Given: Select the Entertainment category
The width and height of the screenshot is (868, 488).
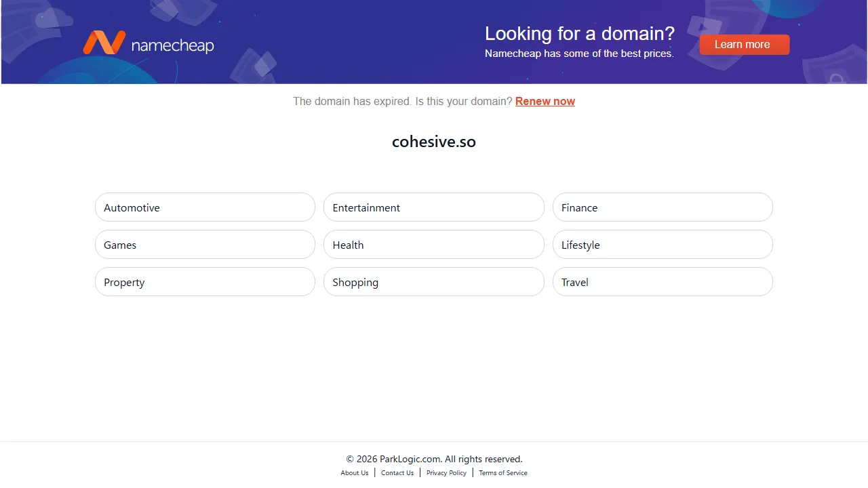Looking at the screenshot, I should click(433, 207).
